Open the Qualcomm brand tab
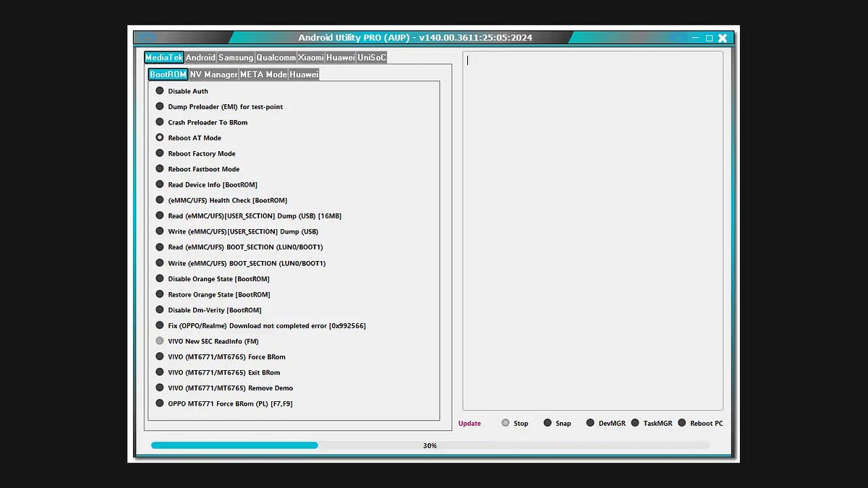The image size is (868, 488). (x=277, y=56)
